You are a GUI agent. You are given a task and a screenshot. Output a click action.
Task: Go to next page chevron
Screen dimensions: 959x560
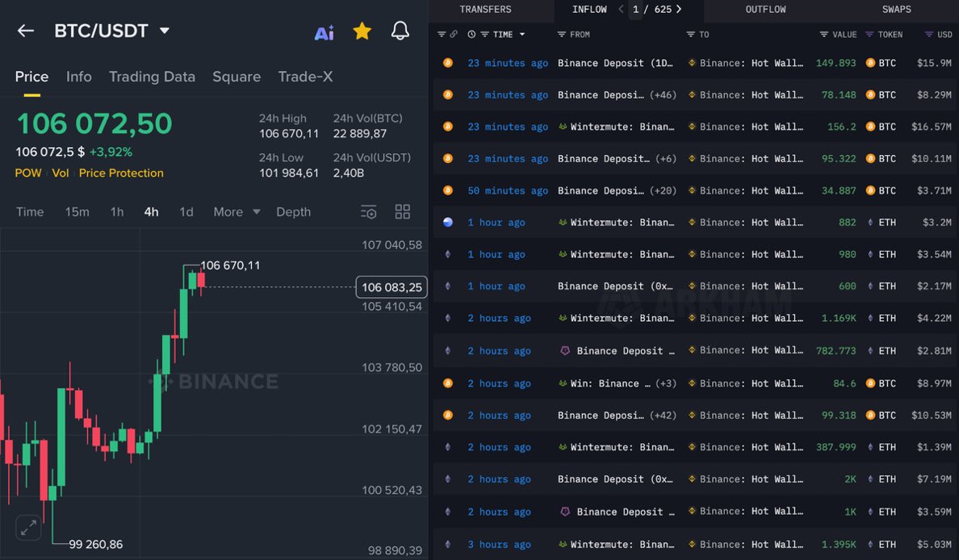(x=679, y=9)
